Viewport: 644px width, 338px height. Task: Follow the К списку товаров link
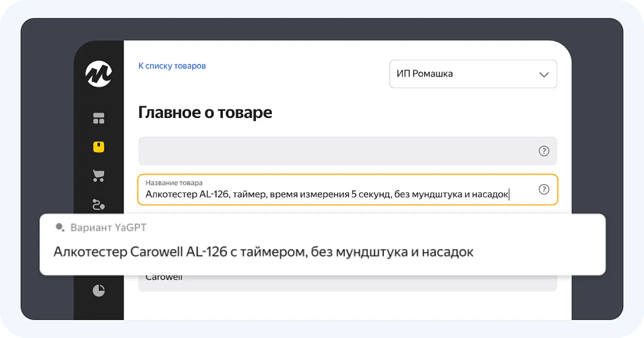[x=172, y=66]
